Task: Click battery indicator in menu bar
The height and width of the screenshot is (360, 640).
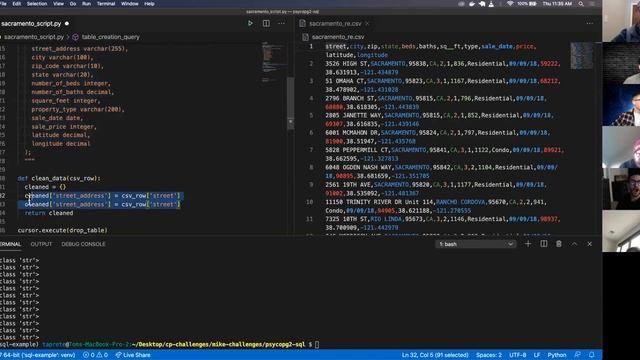Action: tap(527, 4)
